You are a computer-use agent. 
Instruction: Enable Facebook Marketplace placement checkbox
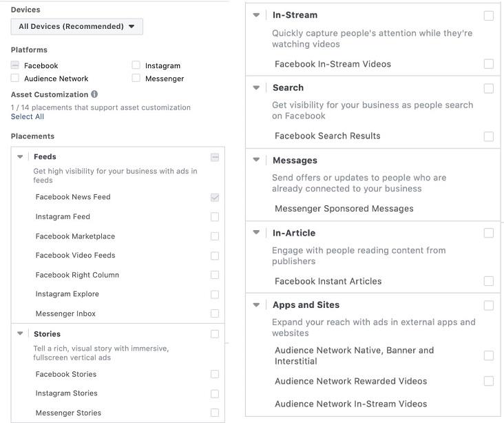pyautogui.click(x=215, y=236)
